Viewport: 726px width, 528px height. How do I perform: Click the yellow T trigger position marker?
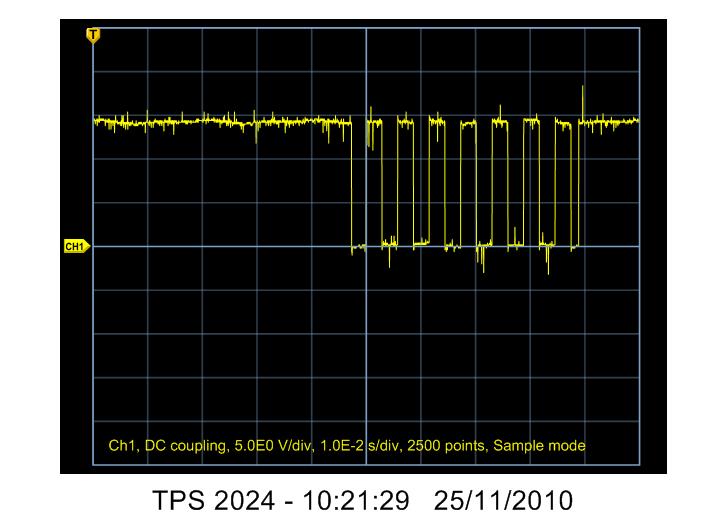pos(93,36)
